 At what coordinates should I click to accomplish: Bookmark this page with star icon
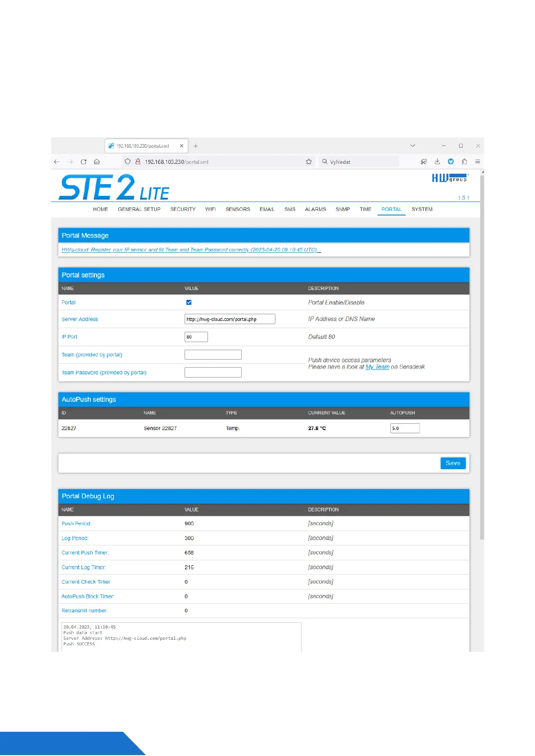point(309,162)
